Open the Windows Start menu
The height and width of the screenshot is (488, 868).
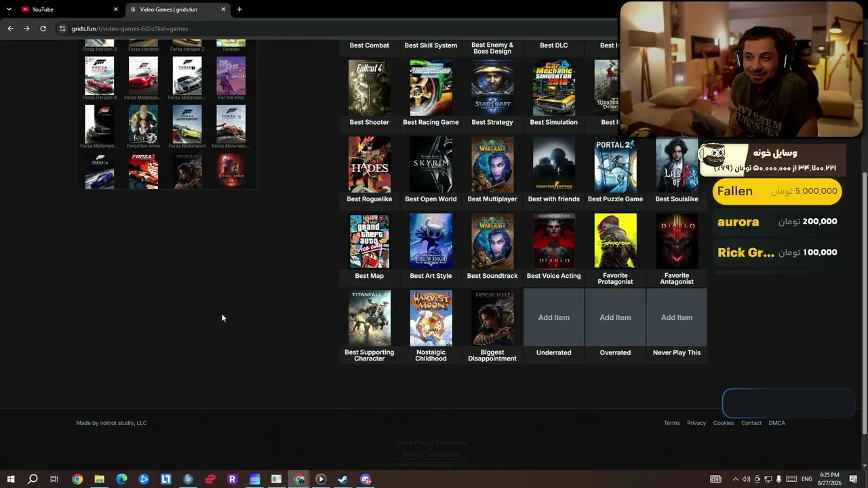(x=11, y=479)
